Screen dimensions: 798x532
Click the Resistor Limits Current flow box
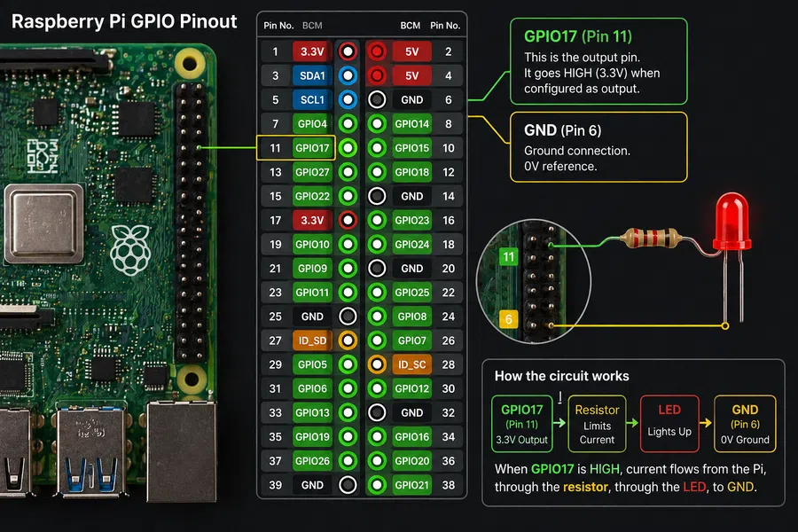[597, 424]
